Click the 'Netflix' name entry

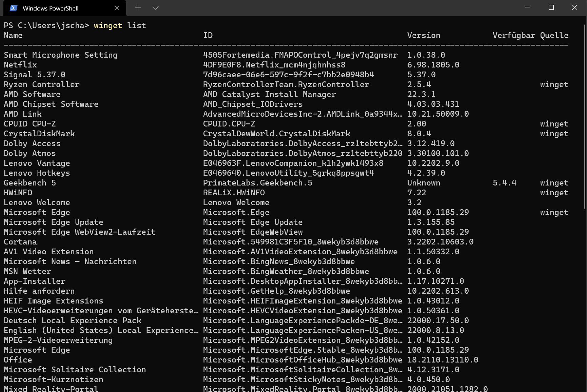pos(20,65)
